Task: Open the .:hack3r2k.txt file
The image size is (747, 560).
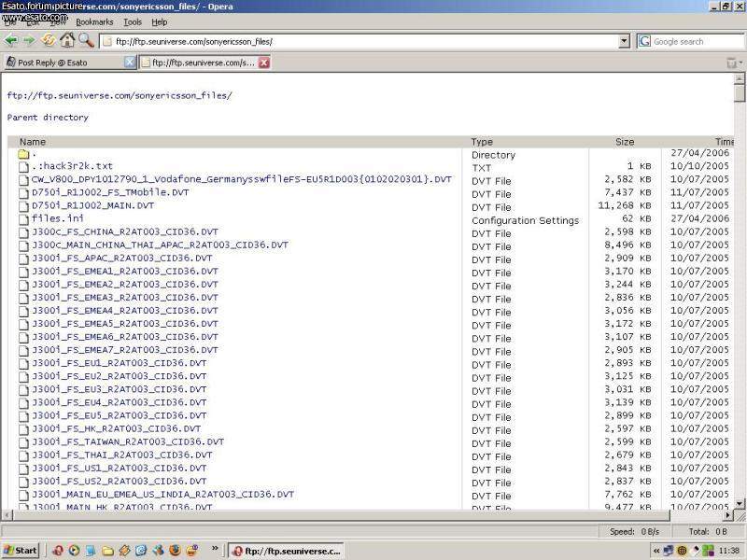Action: [72, 166]
